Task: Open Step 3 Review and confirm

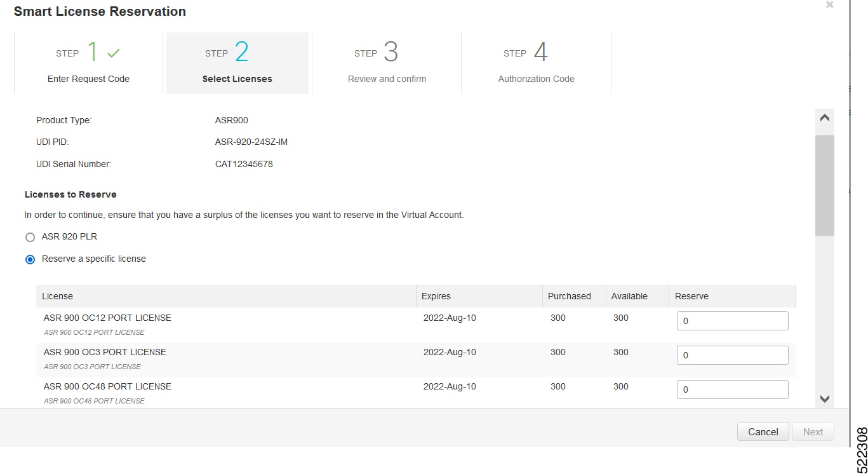Action: coord(387,63)
